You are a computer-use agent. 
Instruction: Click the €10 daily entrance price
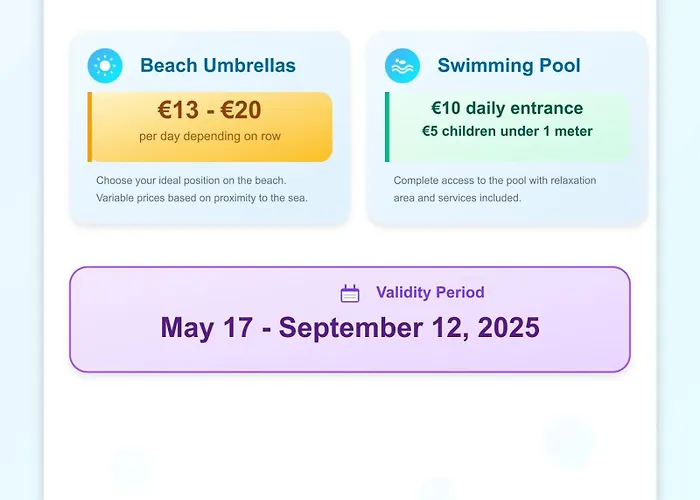pos(507,108)
